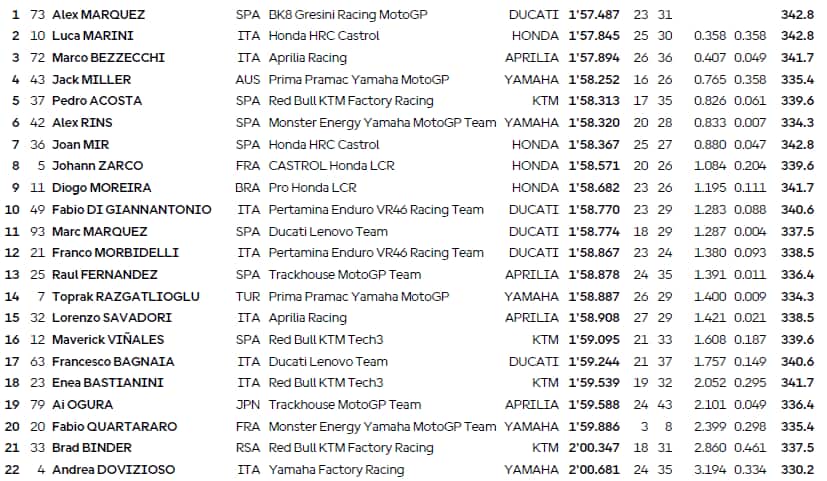Select Luca MARINI in second row

[93, 36]
